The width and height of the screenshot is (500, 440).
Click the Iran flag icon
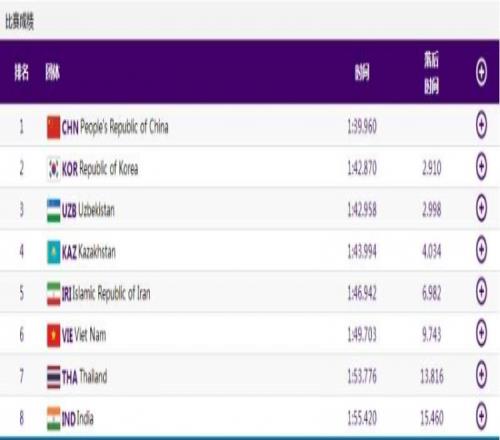53,294
